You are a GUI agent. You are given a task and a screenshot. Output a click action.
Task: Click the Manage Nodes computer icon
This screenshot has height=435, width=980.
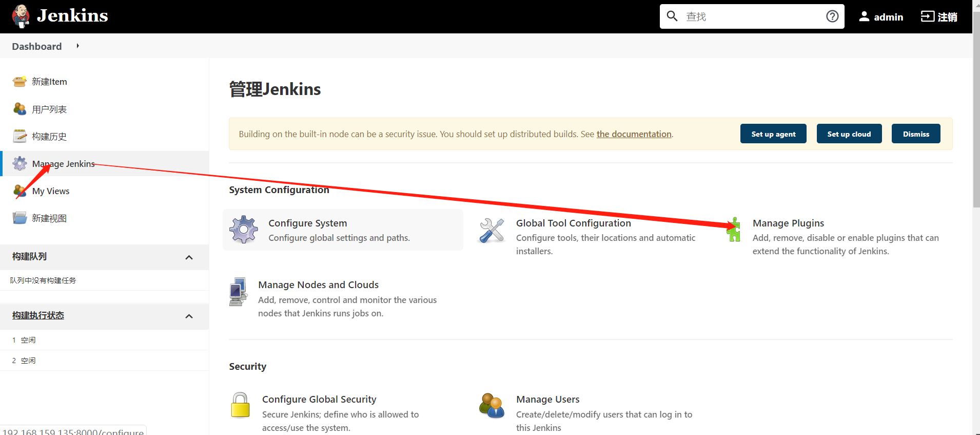coord(238,292)
